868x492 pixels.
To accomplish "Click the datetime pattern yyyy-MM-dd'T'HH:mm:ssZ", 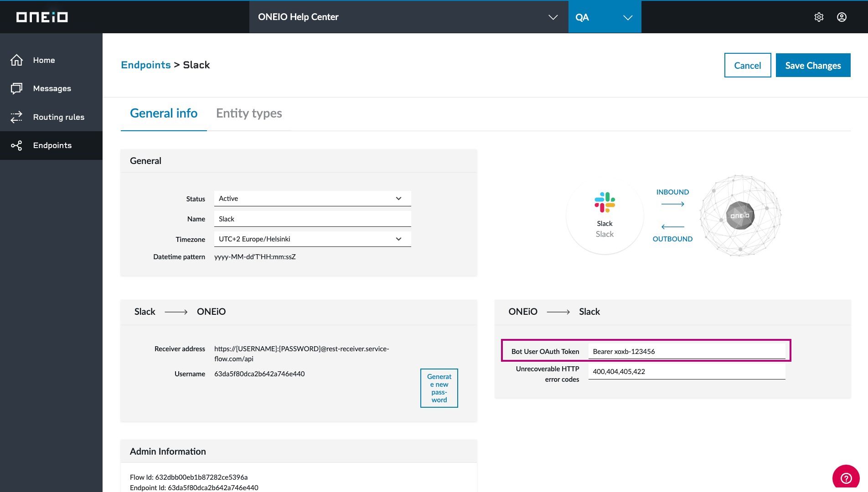I will (255, 256).
